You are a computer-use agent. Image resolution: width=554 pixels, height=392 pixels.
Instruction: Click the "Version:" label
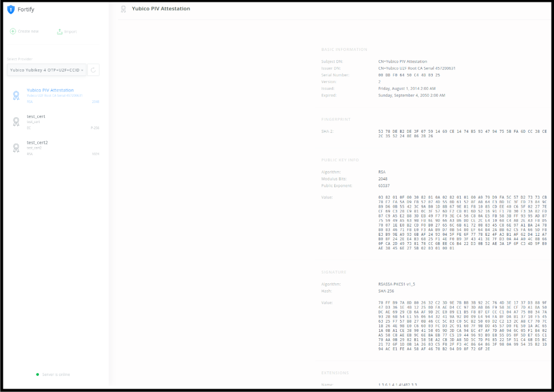click(329, 82)
